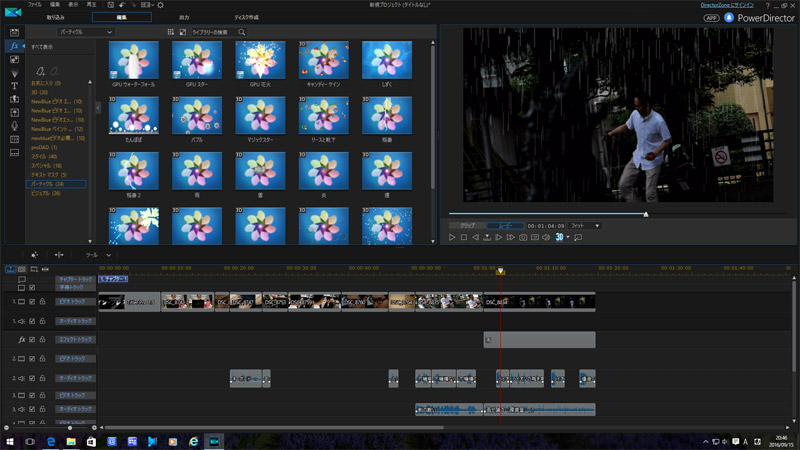This screenshot has width=800, height=450.
Task: Lock video track 1 with padlock icon
Action: pyautogui.click(x=42, y=301)
